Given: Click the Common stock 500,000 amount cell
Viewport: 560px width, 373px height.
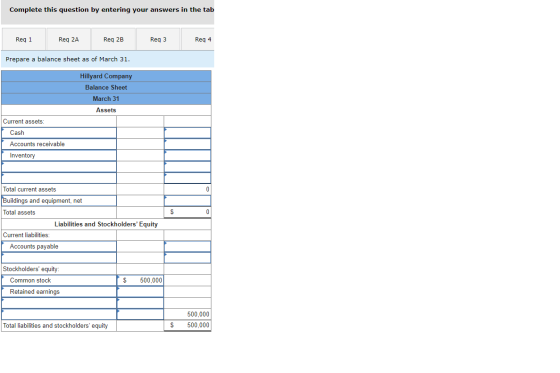Looking at the screenshot, I should tap(140, 280).
